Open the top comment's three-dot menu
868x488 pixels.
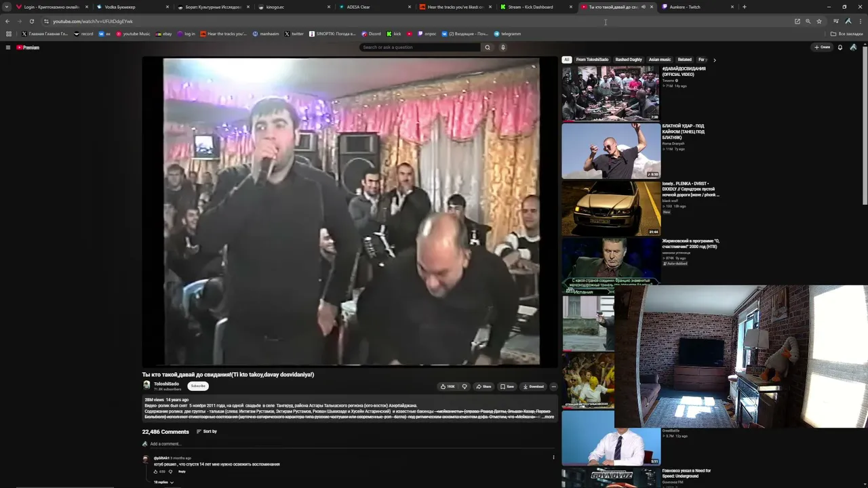553,457
